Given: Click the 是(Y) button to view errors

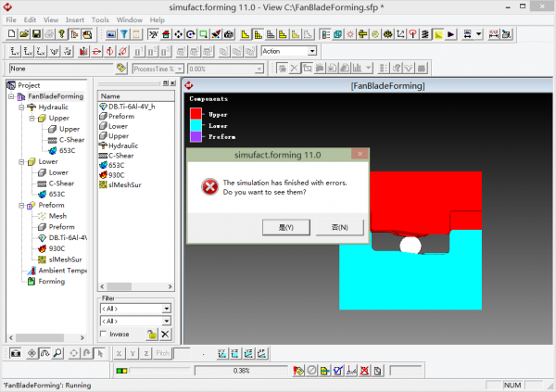Looking at the screenshot, I should tap(286, 227).
